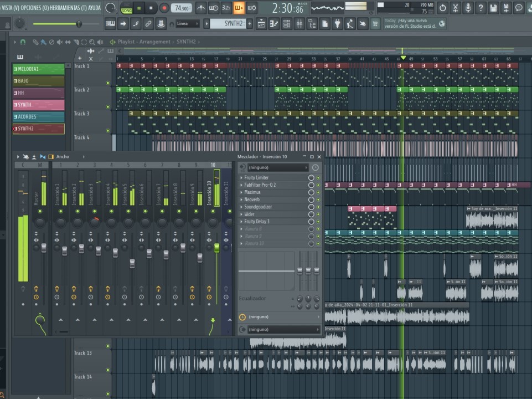Viewport: 532px width, 399px height.
Task: Expand Fruity Limiter slot arrow
Action: click(241, 177)
